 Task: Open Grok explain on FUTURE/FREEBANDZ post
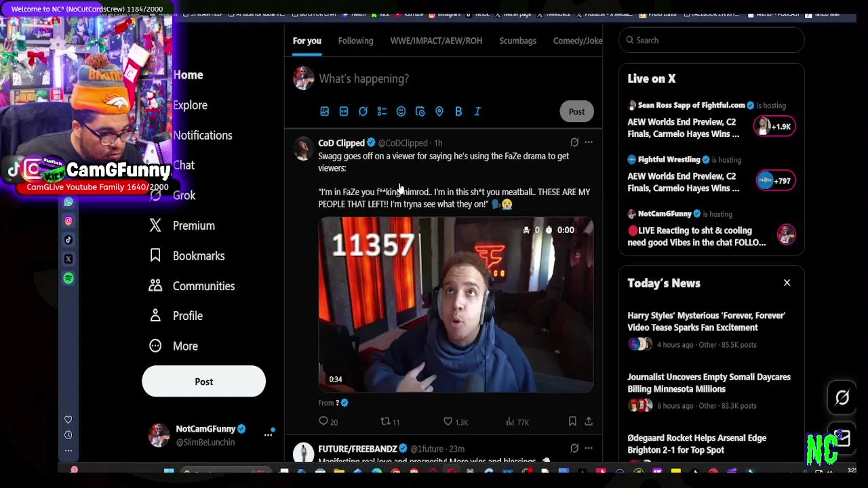(574, 448)
